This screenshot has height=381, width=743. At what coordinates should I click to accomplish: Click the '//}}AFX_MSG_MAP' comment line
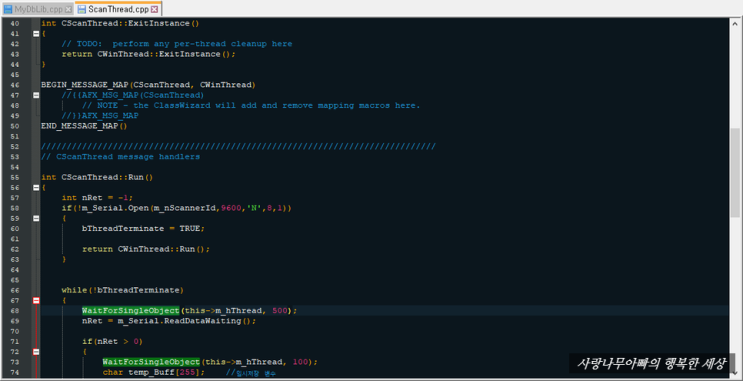[x=100, y=116]
